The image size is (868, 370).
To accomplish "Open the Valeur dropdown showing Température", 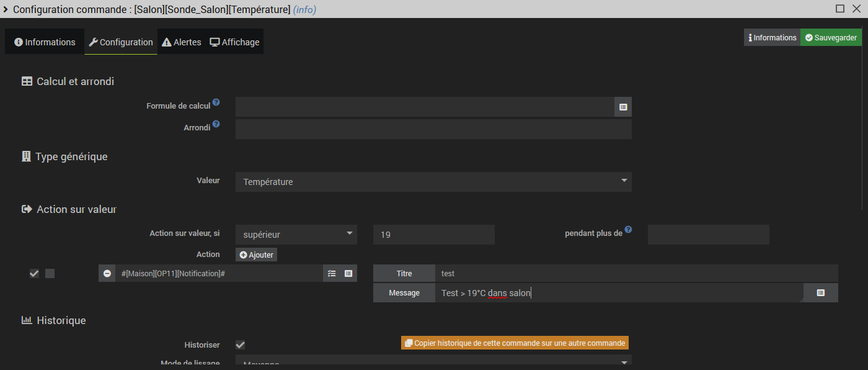I will tap(433, 182).
